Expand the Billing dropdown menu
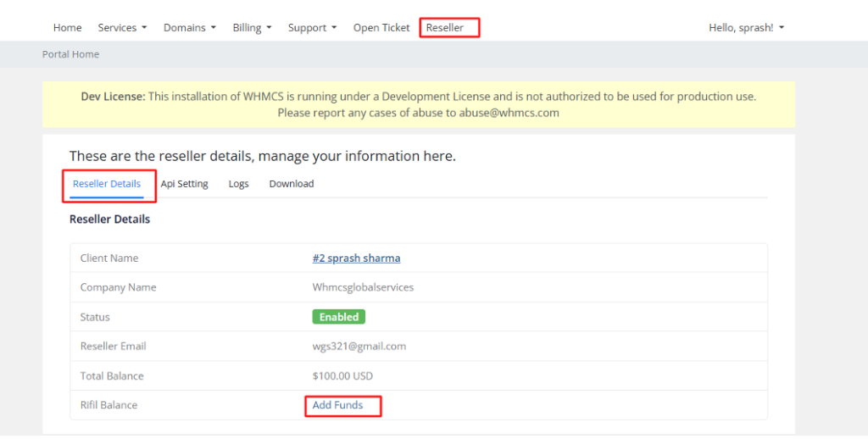Image resolution: width=868 pixels, height=439 pixels. 252,28
